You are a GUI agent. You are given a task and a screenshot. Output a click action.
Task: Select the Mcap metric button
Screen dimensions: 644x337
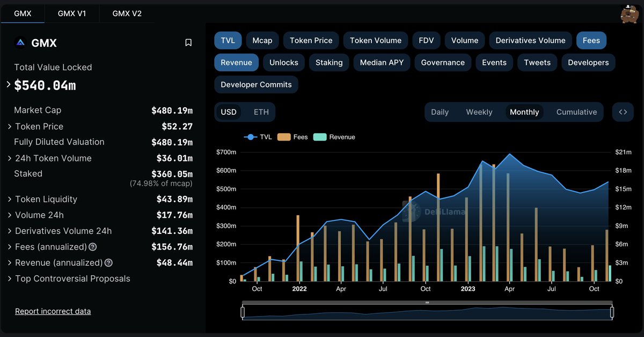[x=262, y=40]
